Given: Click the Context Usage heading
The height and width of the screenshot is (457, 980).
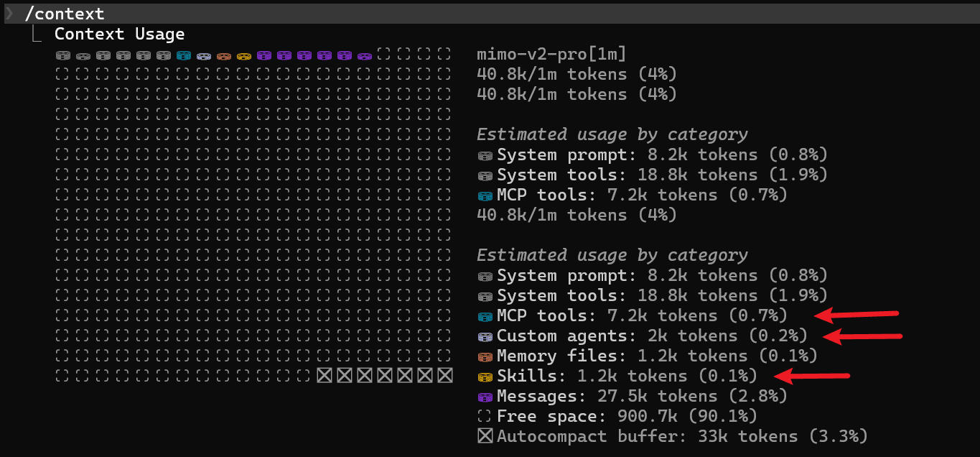Looking at the screenshot, I should pyautogui.click(x=119, y=34).
